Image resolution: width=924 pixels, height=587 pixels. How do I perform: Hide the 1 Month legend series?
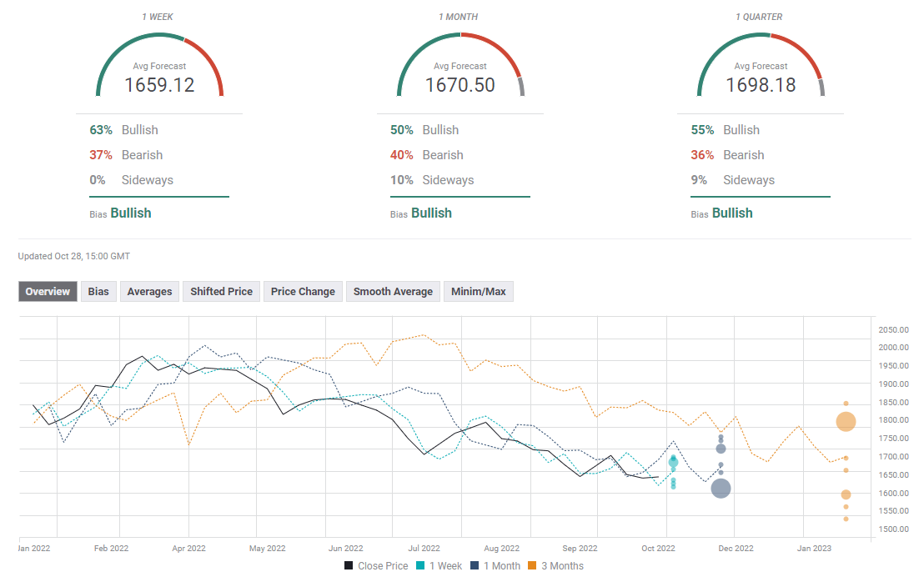tap(495, 566)
